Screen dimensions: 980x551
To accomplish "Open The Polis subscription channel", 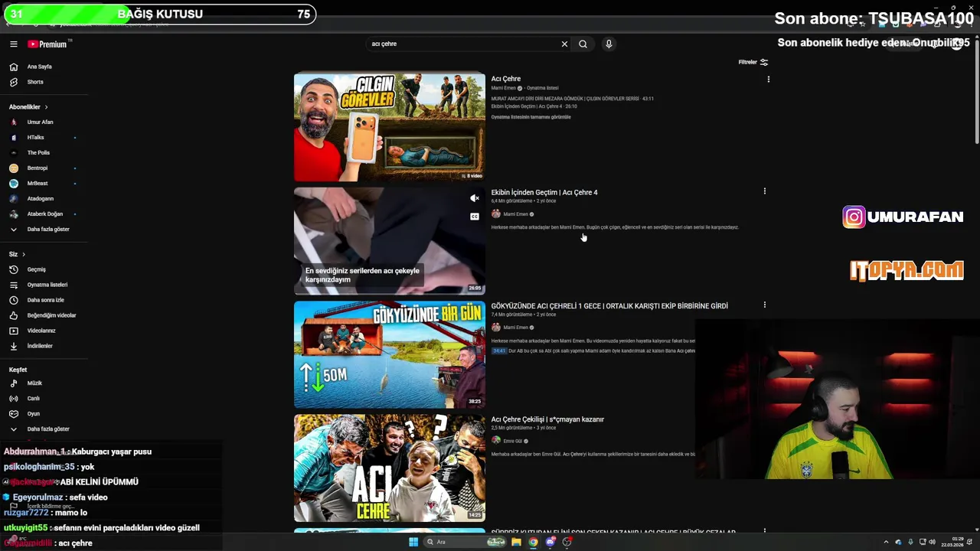I will [x=38, y=152].
